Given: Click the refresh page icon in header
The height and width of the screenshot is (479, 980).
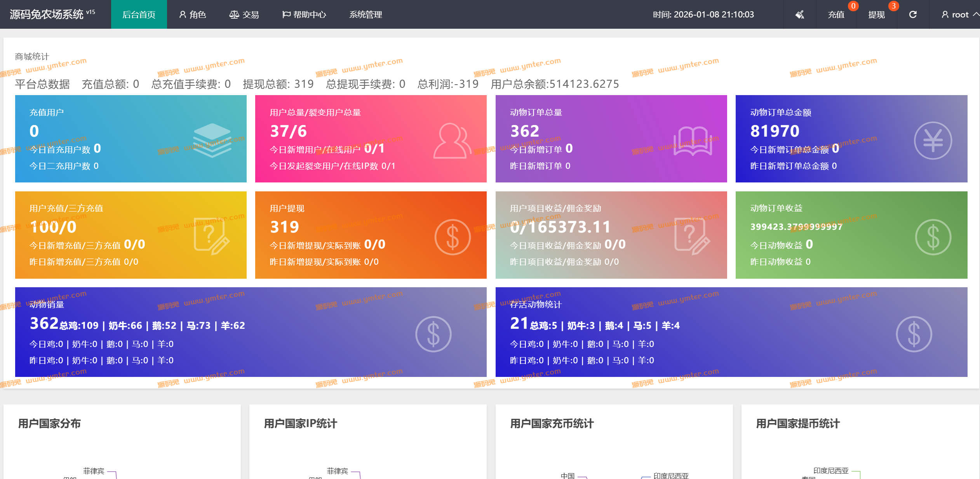Looking at the screenshot, I should pos(913,15).
